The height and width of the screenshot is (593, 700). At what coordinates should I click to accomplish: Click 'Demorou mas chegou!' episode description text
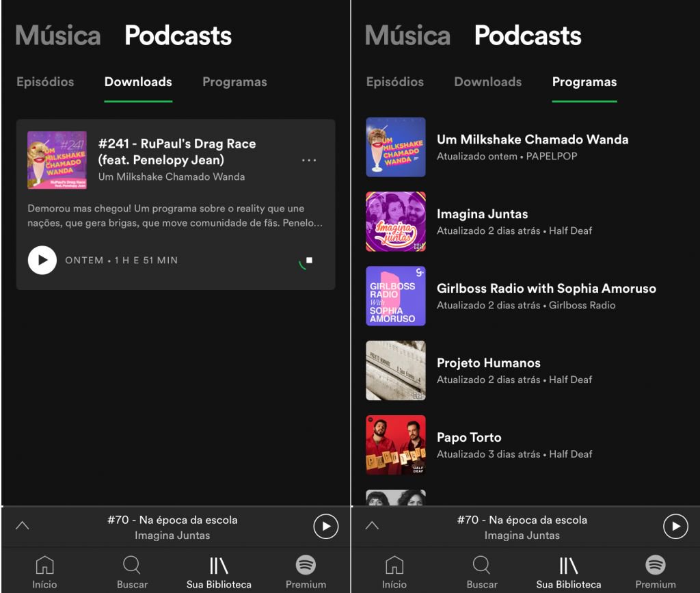coord(175,215)
